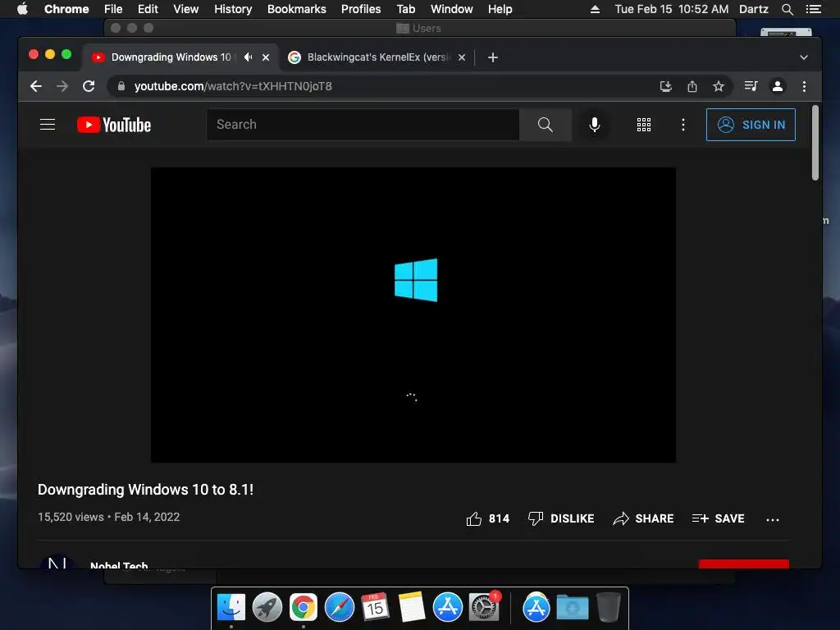This screenshot has width=840, height=630.
Task: Click the search magnifier button on YouTube
Action: [x=545, y=125]
